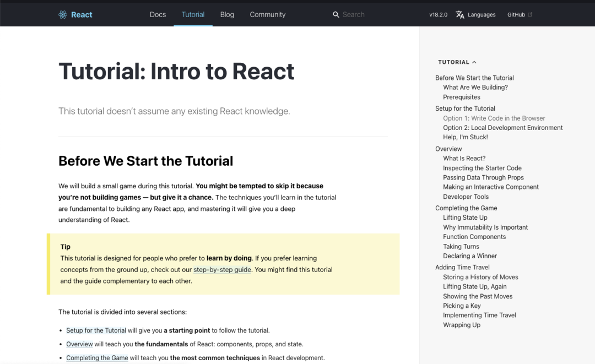The width and height of the screenshot is (595, 364).
Task: Open Declaring a Winner in sidebar
Action: pyautogui.click(x=470, y=256)
